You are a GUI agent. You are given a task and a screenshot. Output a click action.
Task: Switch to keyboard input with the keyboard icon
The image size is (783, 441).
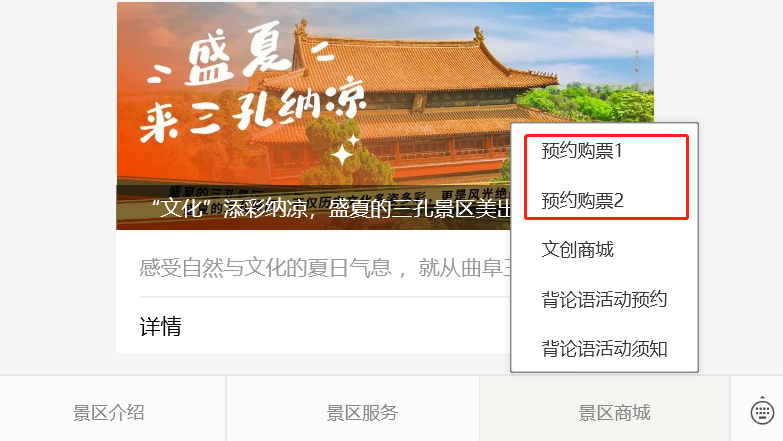tap(762, 411)
